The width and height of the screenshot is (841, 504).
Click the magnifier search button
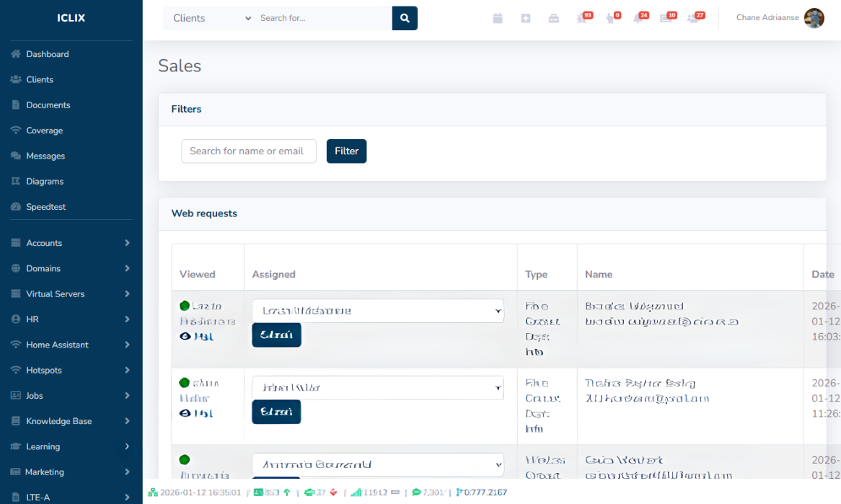(405, 18)
